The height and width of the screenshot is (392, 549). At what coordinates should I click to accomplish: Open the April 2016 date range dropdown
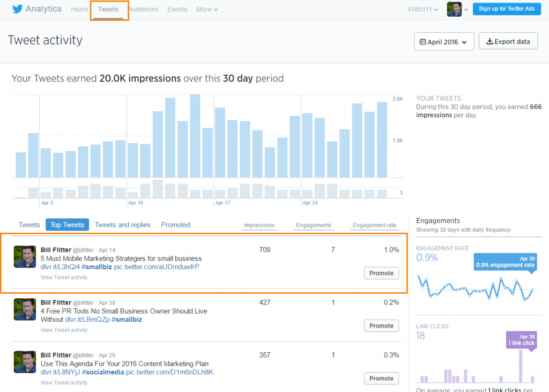444,41
